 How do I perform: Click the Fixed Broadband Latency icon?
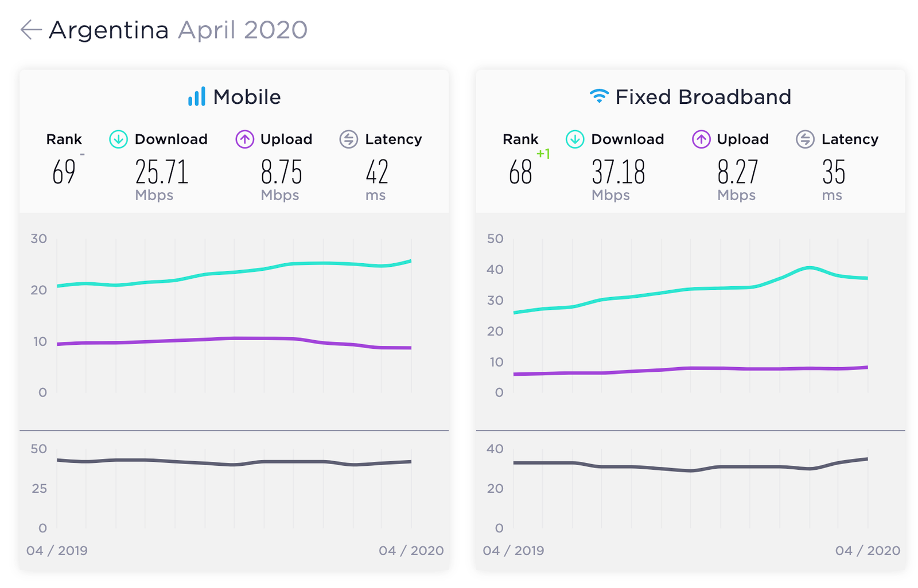tap(805, 139)
